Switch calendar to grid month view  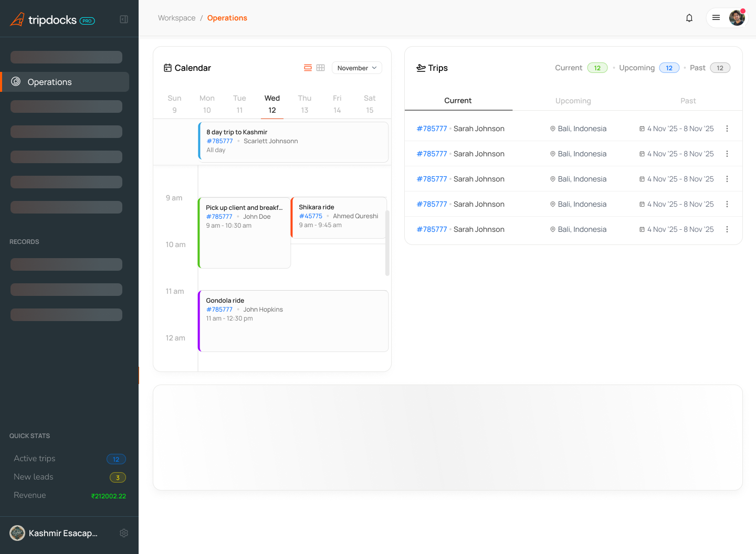coord(320,67)
